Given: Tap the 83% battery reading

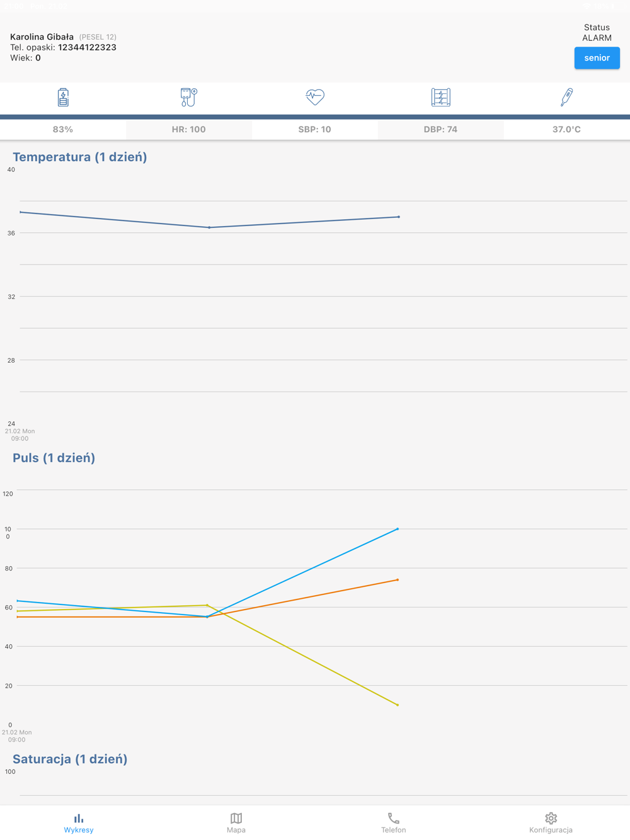Looking at the screenshot, I should click(63, 129).
